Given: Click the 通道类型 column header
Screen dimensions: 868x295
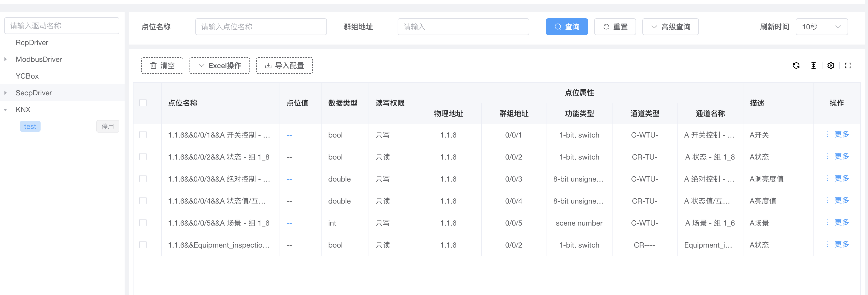Looking at the screenshot, I should (645, 114).
